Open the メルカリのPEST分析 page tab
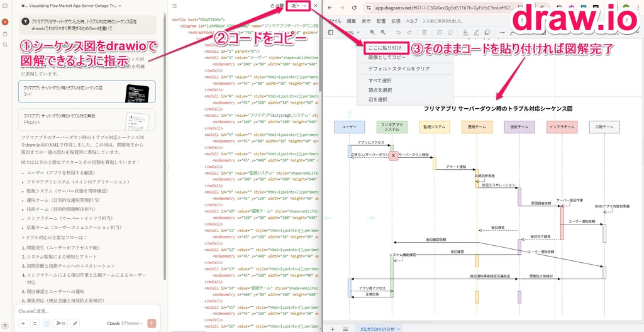 (x=379, y=328)
